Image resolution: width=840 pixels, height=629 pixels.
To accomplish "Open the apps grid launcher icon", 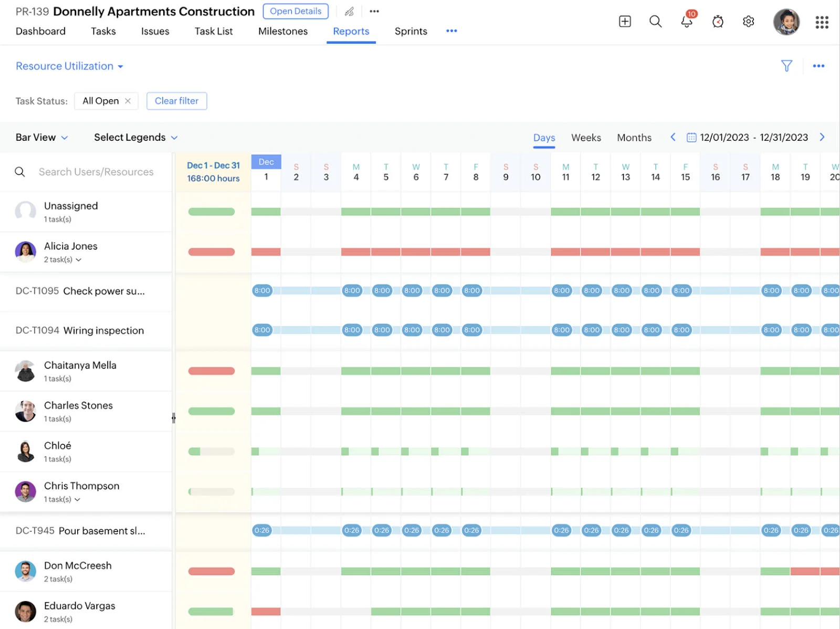I will (x=822, y=22).
